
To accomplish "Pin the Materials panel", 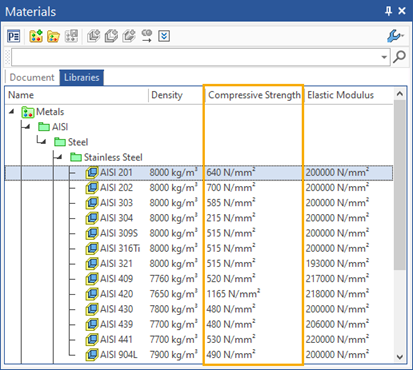I will click(389, 11).
